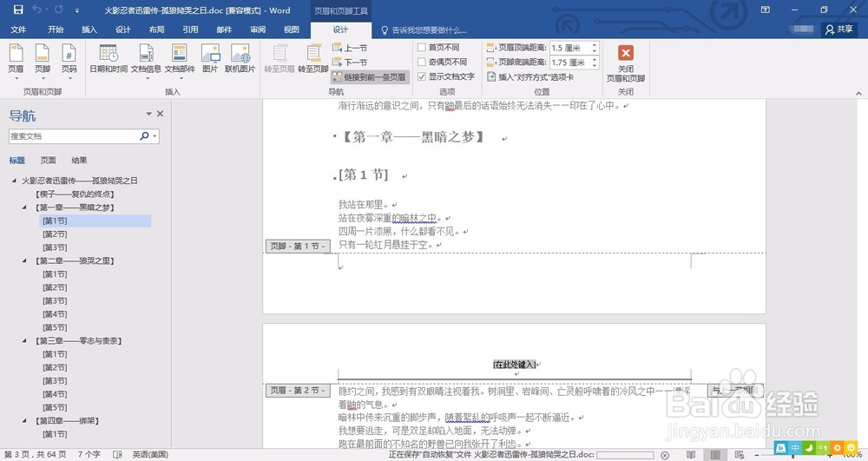Switch to web layout view icon
The height and width of the screenshot is (461, 868).
(739, 455)
